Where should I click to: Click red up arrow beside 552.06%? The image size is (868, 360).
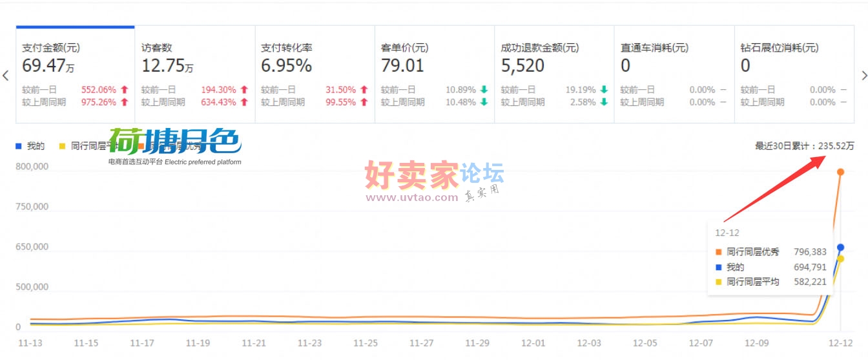click(124, 90)
